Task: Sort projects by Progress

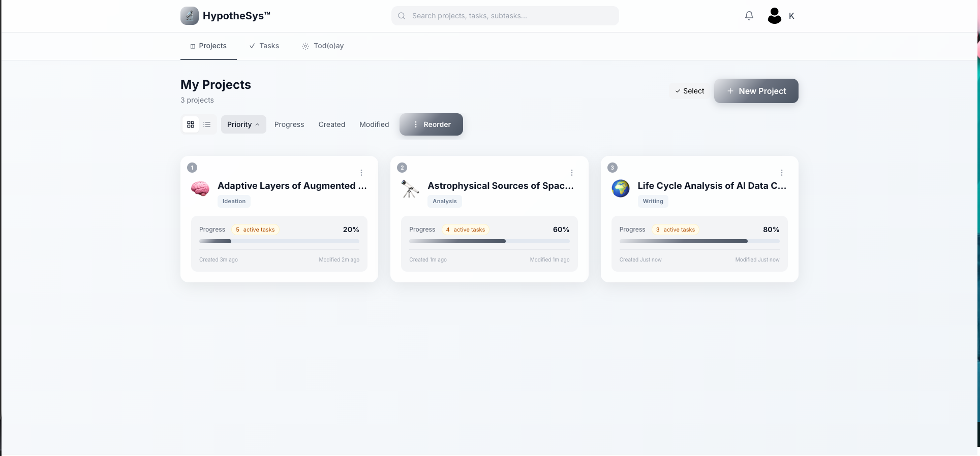Action: 289,124
